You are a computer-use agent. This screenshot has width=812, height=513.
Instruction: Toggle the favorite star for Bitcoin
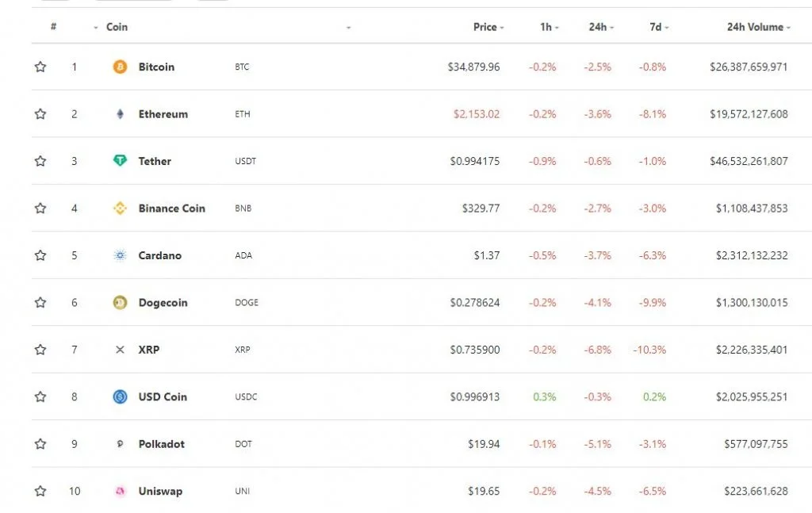pos(40,67)
